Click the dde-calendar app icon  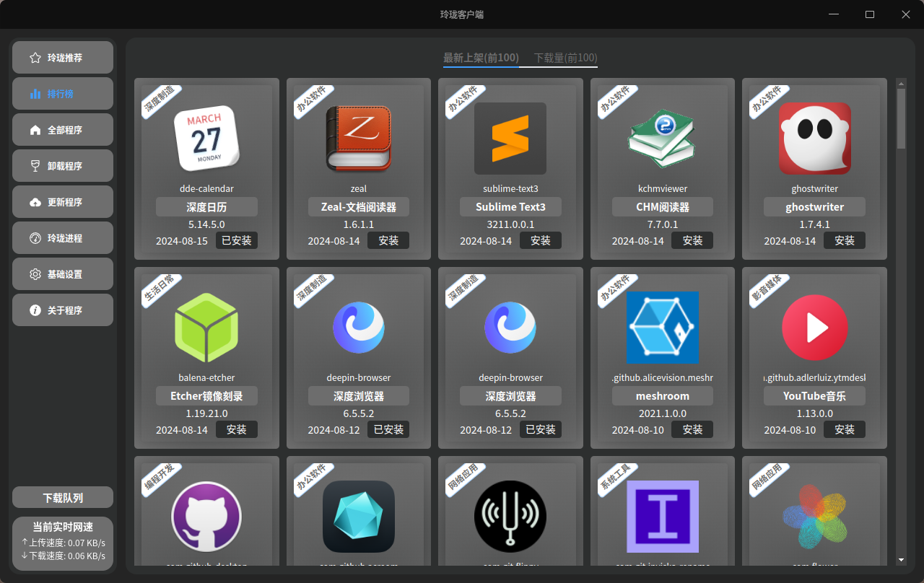coord(206,139)
